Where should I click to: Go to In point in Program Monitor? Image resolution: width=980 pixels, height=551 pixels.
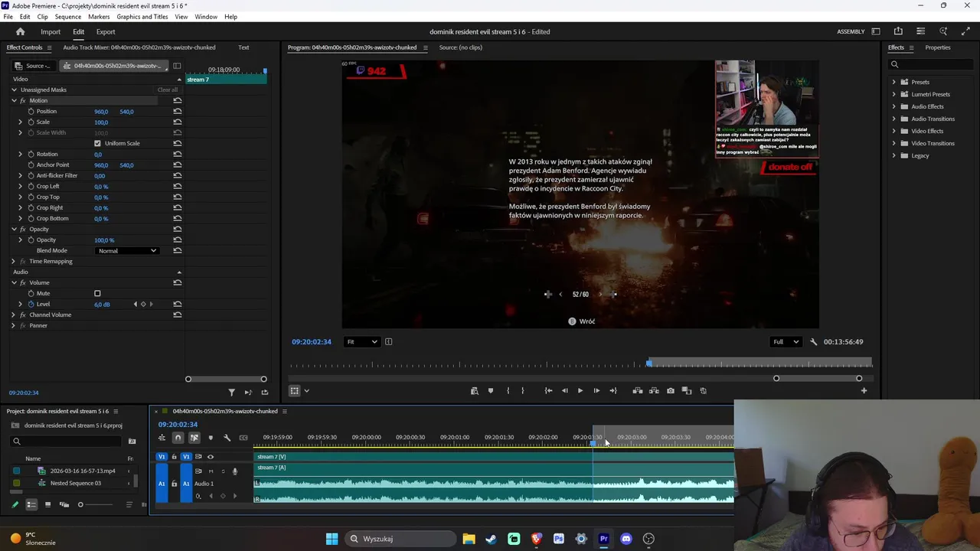pyautogui.click(x=548, y=391)
